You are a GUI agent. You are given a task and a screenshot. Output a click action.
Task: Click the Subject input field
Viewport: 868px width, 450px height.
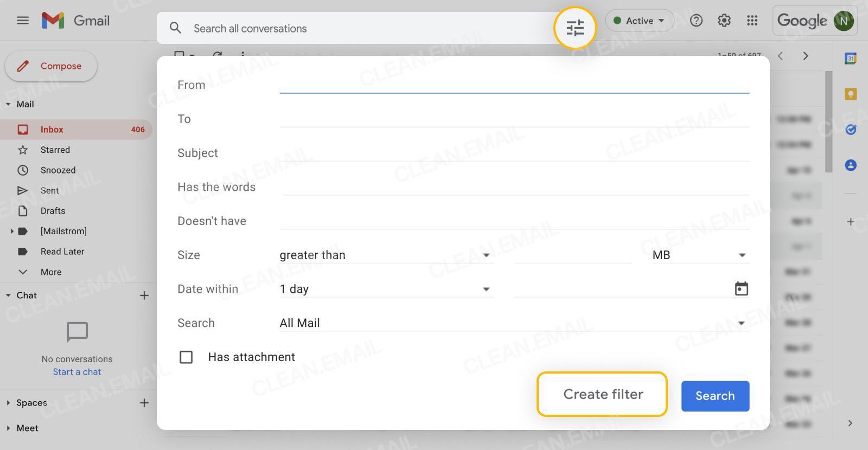tap(514, 153)
